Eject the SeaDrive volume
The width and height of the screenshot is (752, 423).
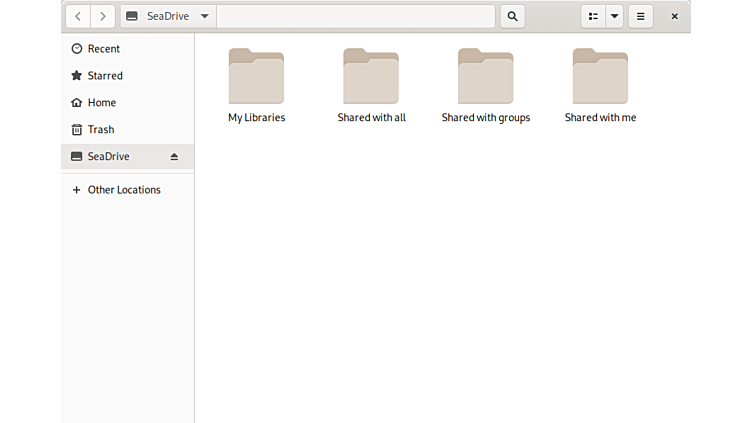tap(174, 157)
